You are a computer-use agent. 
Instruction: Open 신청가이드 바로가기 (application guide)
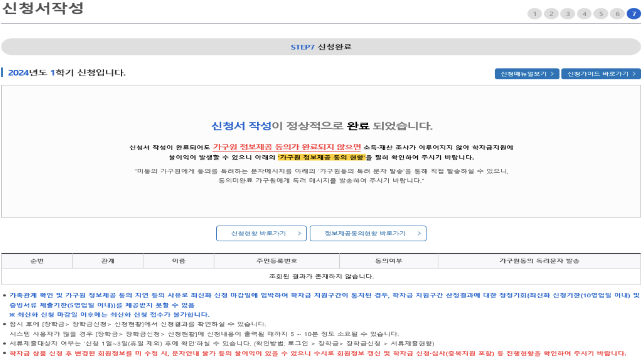(x=601, y=74)
